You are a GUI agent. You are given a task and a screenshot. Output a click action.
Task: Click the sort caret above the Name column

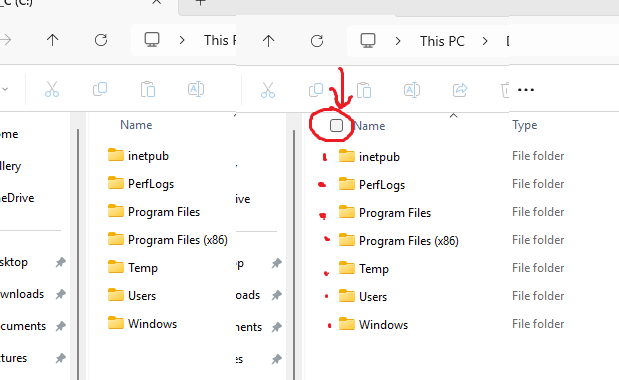pos(454,115)
